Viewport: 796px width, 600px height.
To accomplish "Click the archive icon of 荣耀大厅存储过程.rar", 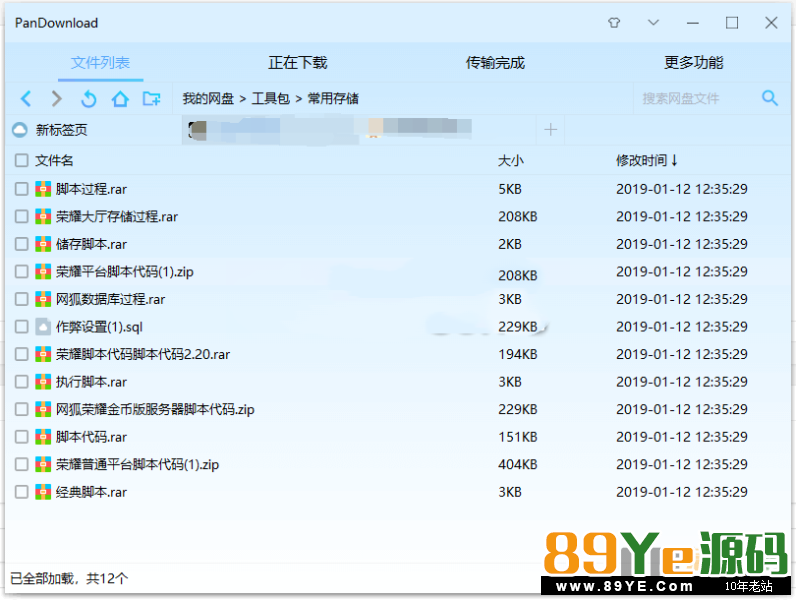I will 43,217.
